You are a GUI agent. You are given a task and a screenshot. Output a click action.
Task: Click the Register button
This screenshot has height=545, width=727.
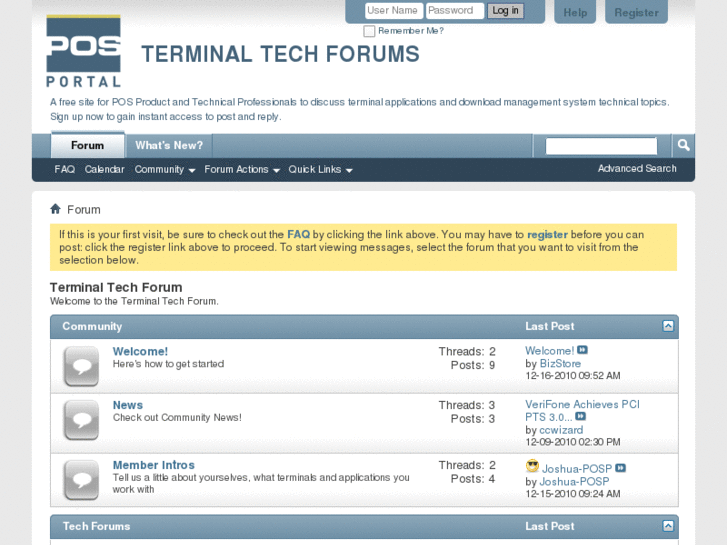637,13
